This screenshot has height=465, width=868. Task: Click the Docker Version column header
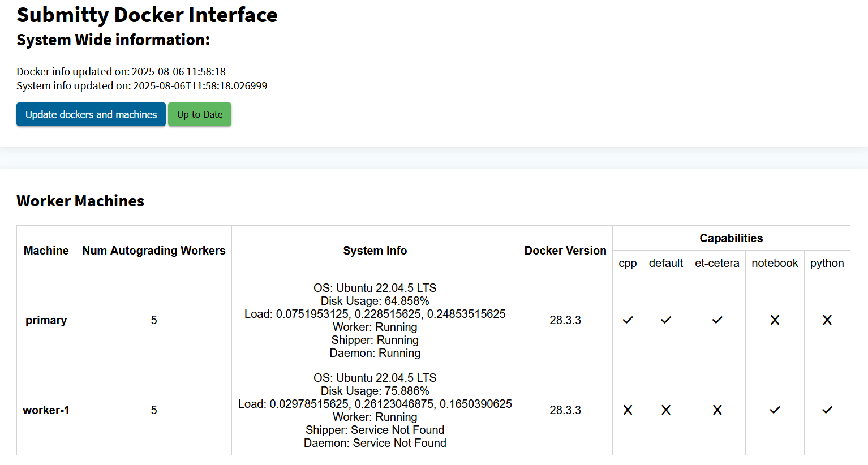point(565,251)
